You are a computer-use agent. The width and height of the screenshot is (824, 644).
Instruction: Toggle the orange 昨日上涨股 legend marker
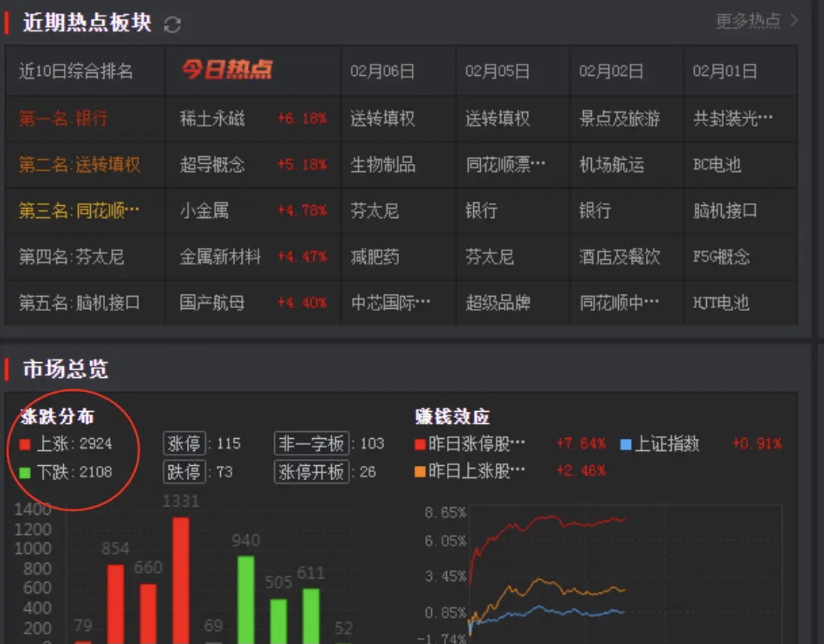pos(420,472)
